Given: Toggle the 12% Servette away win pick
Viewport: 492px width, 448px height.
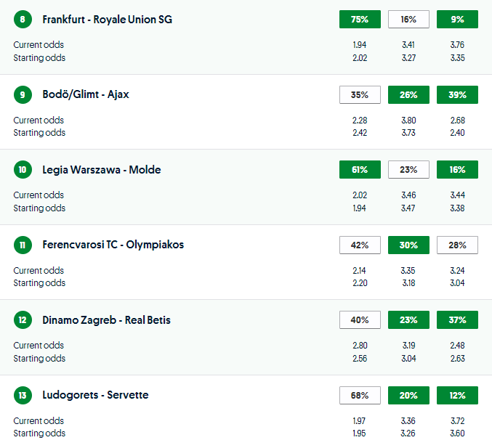Looking at the screenshot, I should [457, 395].
